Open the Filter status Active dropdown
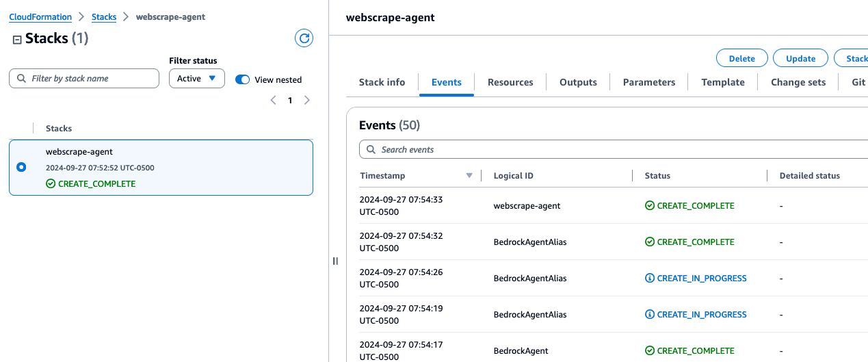Screen dimensions: 868x362 coord(197,79)
